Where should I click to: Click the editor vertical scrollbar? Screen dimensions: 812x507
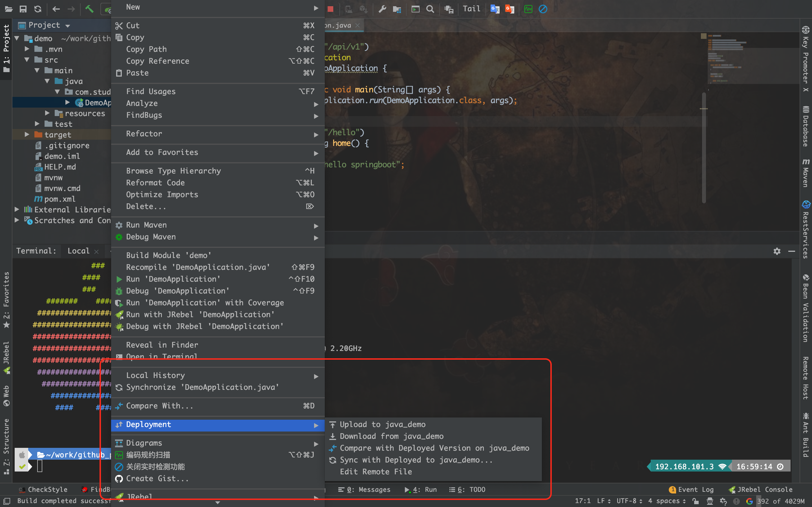(x=704, y=148)
